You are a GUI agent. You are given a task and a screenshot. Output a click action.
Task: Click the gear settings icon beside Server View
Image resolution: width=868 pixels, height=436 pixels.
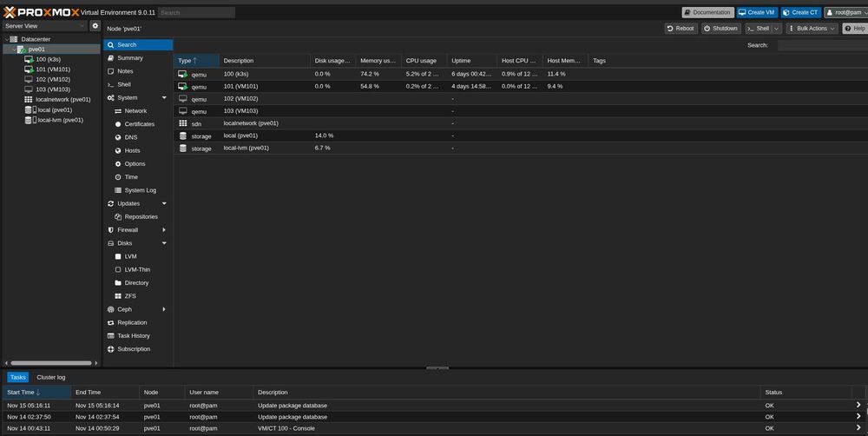point(95,26)
